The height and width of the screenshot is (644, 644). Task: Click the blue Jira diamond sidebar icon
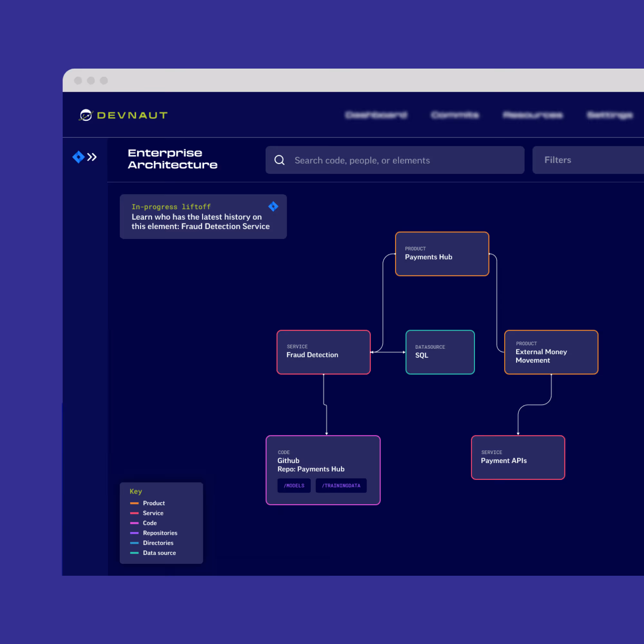(x=78, y=157)
